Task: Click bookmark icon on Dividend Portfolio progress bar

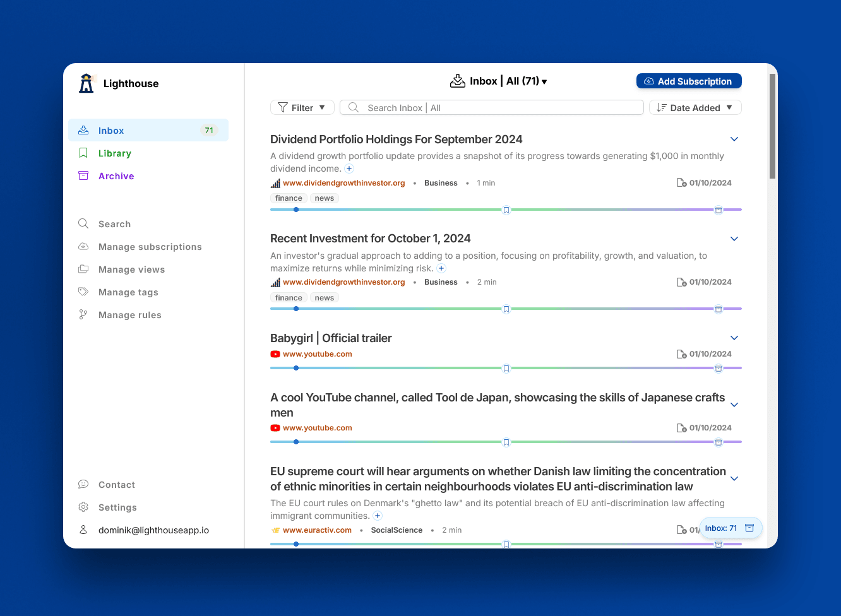Action: coord(506,210)
